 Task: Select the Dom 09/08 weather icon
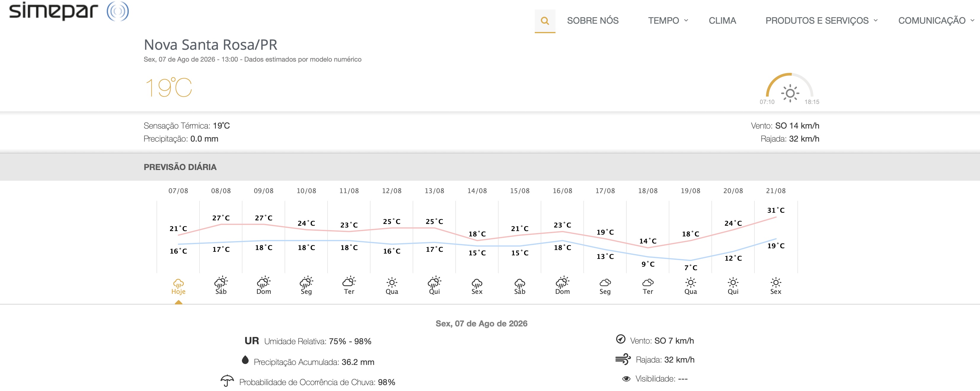(x=264, y=282)
